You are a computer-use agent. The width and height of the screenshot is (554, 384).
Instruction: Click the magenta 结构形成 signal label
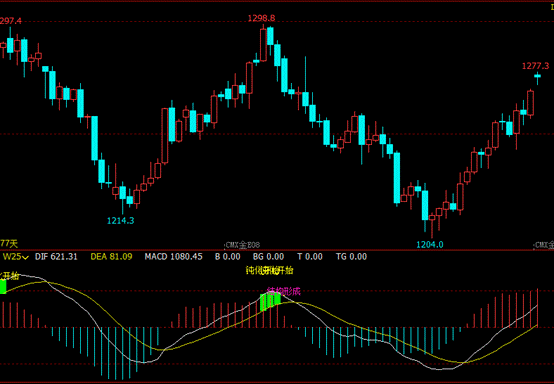pos(284,291)
